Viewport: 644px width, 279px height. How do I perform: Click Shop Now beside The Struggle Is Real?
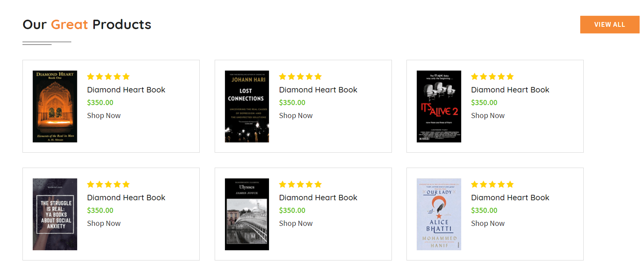tap(104, 224)
